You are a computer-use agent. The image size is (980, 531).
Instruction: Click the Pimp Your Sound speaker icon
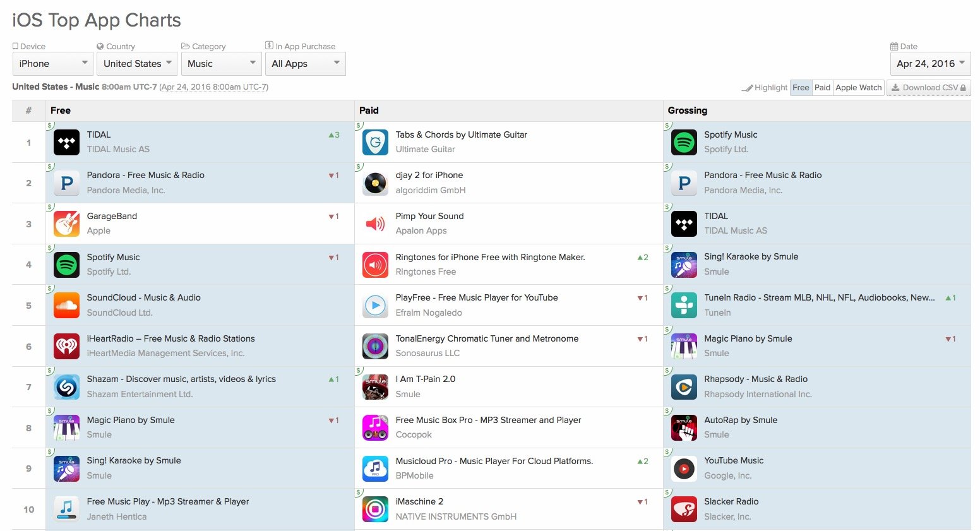(x=375, y=224)
